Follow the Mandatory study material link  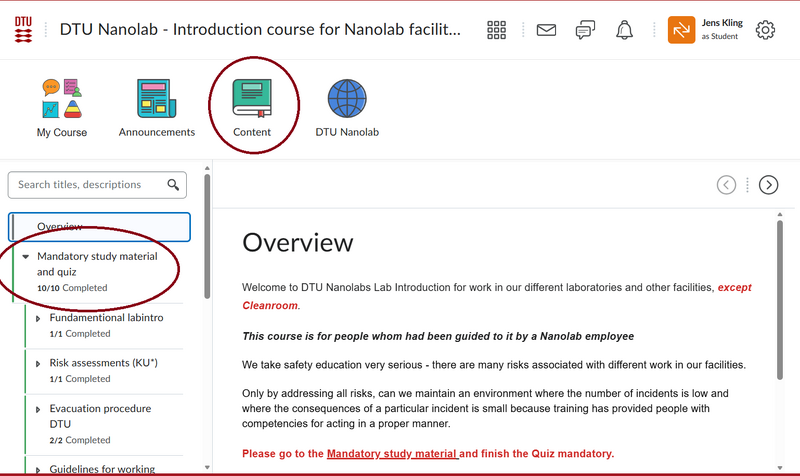[392, 454]
